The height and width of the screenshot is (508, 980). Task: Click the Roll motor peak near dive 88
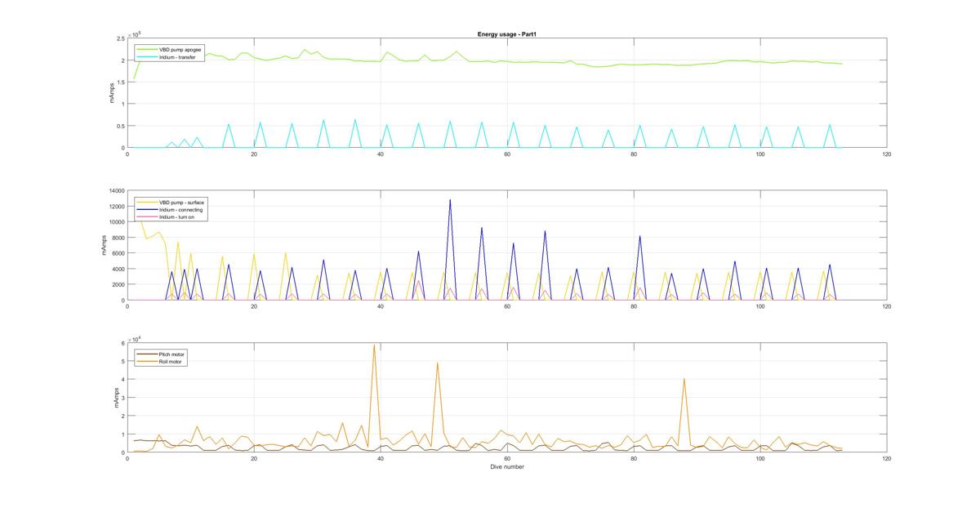684,379
